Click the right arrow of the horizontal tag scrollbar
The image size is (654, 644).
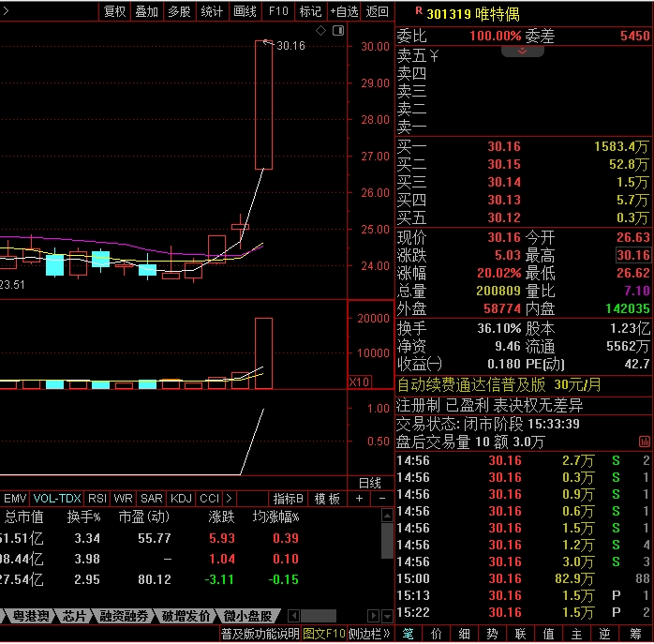click(373, 616)
